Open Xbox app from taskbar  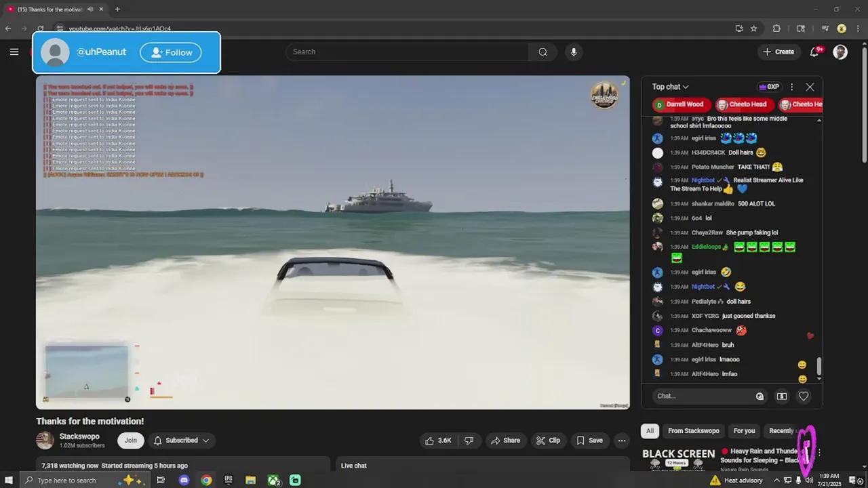(274, 481)
